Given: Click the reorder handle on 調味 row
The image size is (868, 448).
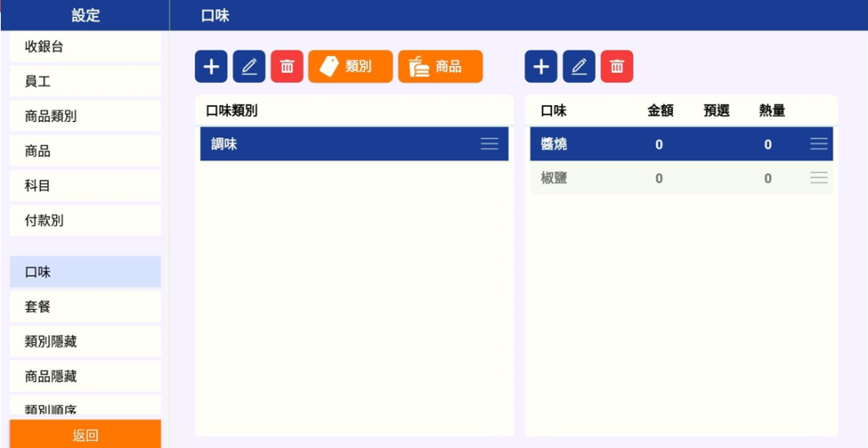Looking at the screenshot, I should point(489,144).
